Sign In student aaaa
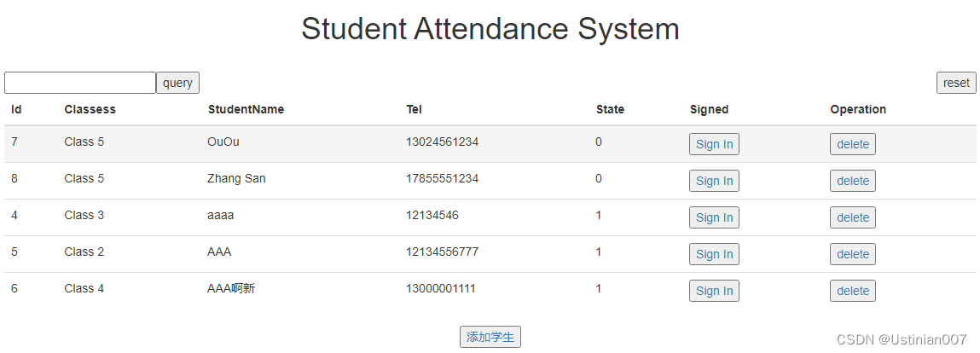 pos(715,217)
